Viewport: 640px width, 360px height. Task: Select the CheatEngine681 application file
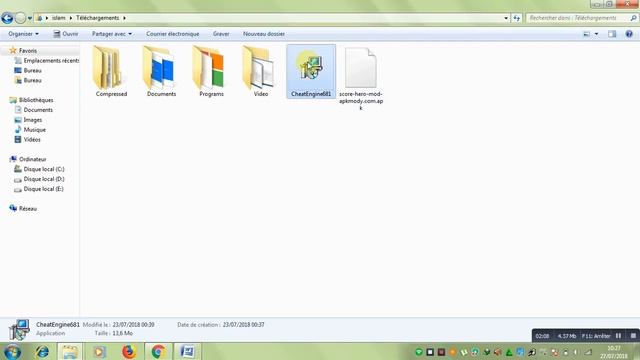(x=311, y=71)
